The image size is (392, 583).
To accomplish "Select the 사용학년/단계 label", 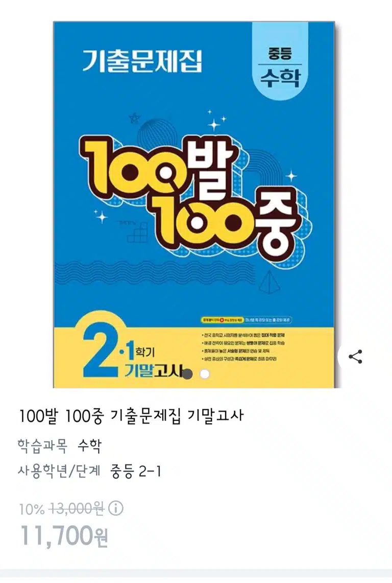I will 59,472.
